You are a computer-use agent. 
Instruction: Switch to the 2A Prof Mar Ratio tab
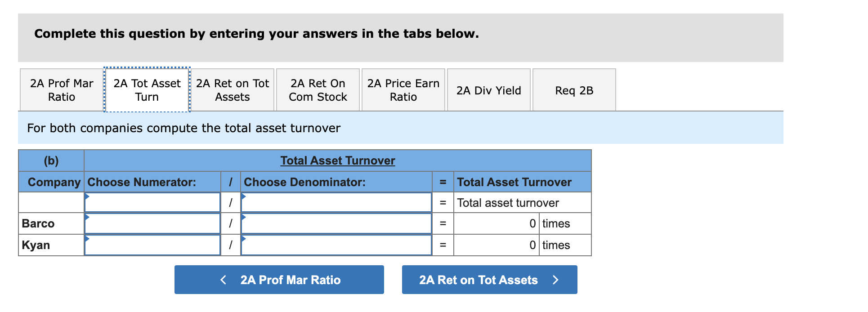[61, 89]
